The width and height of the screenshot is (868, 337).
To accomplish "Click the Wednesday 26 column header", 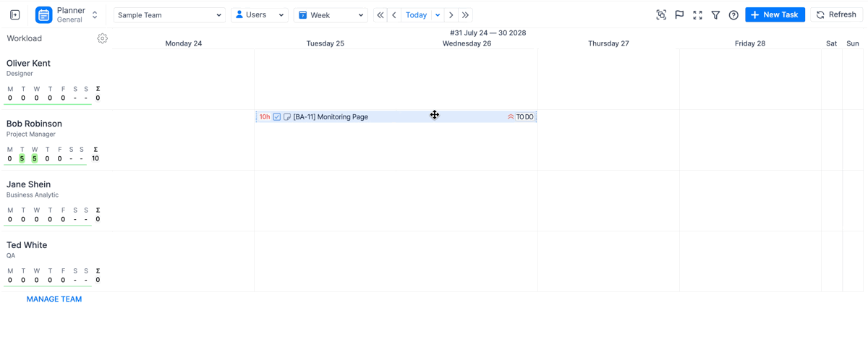I will coord(467,43).
